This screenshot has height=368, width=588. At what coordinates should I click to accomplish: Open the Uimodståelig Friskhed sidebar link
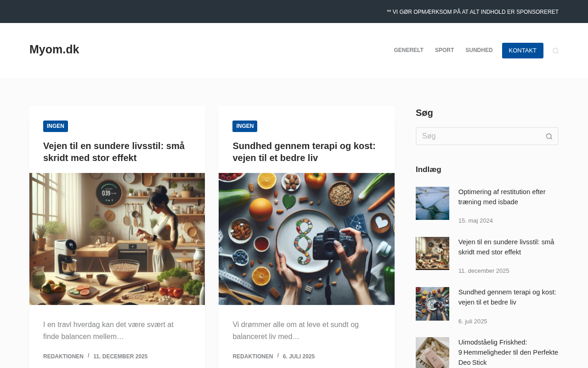(x=508, y=352)
